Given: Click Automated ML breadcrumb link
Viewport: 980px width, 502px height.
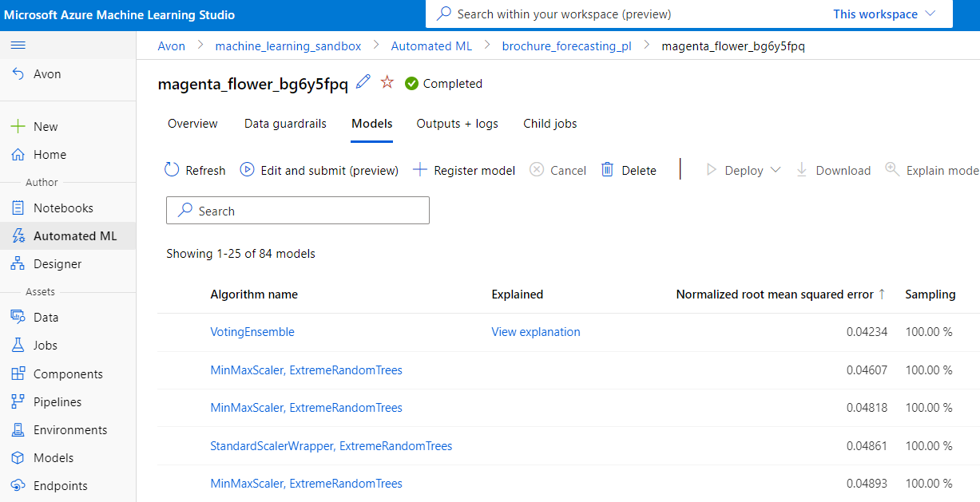Looking at the screenshot, I should pos(431,46).
